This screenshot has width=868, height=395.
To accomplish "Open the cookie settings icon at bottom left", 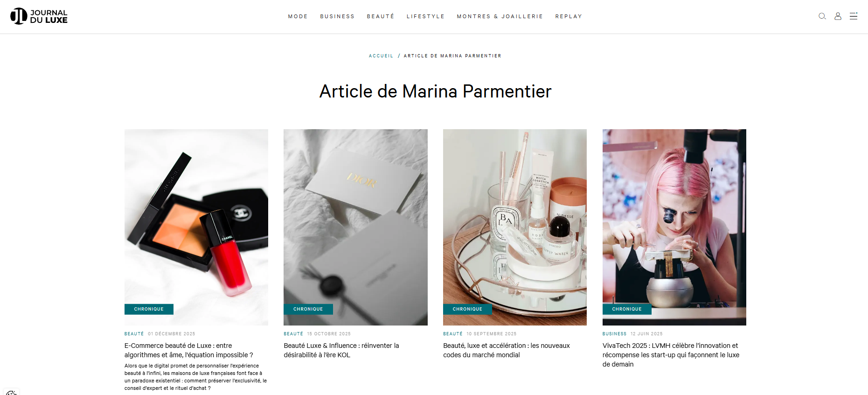I will point(11,392).
